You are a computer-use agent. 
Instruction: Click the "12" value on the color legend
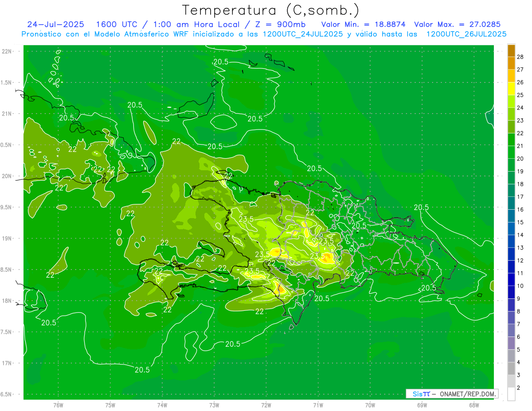coord(520,260)
